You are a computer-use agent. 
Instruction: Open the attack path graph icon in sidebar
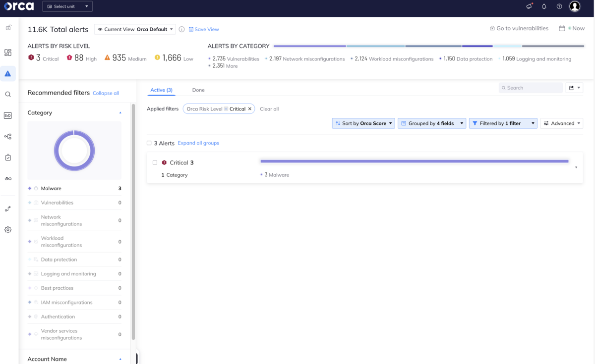8,136
